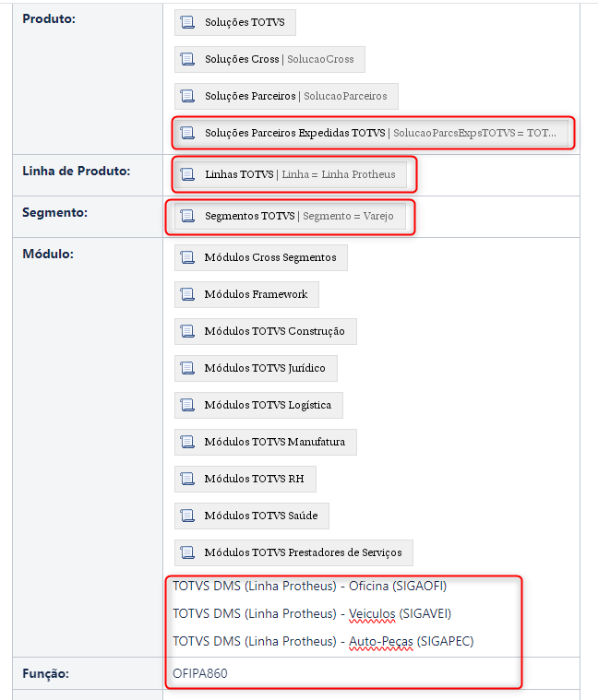
Task: Click the Auto-Peças (SIGAPEC) module text
Action: pos(411,641)
